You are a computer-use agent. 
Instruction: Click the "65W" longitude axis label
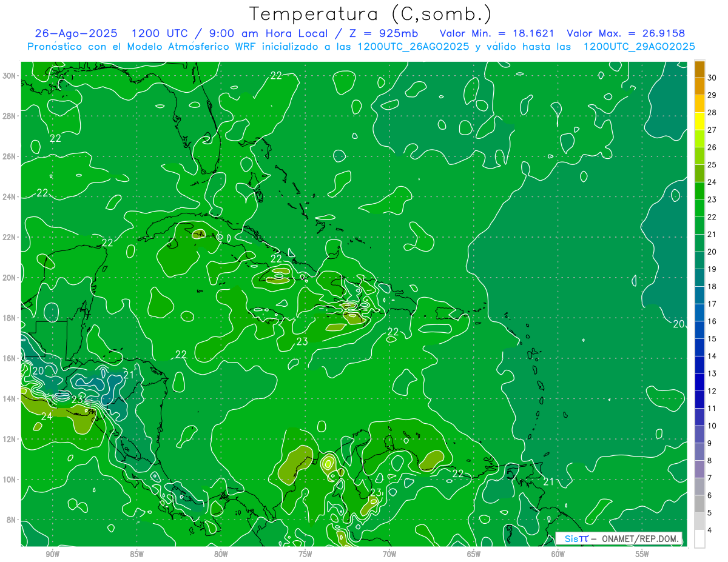(x=474, y=554)
